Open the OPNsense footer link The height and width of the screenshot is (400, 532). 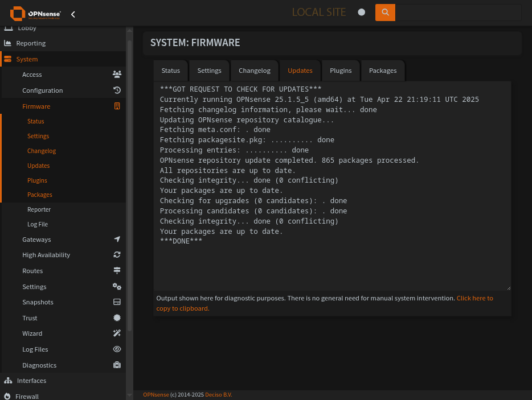tap(155, 394)
